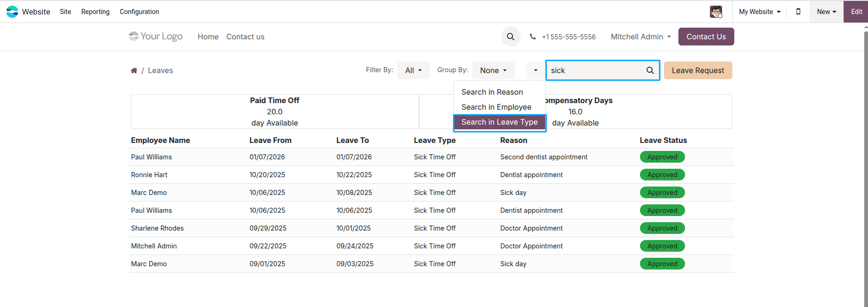Click the Leave Request button
Viewport: 868px width, 307px height.
tap(698, 70)
